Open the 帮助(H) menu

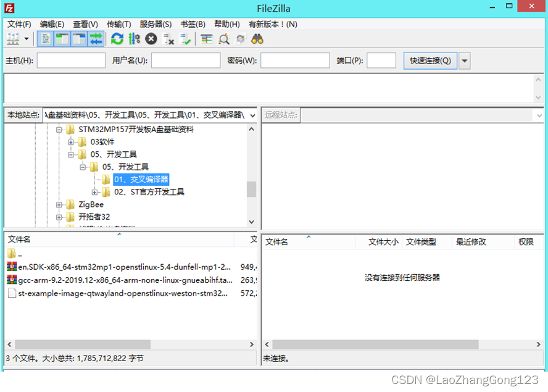point(227,24)
